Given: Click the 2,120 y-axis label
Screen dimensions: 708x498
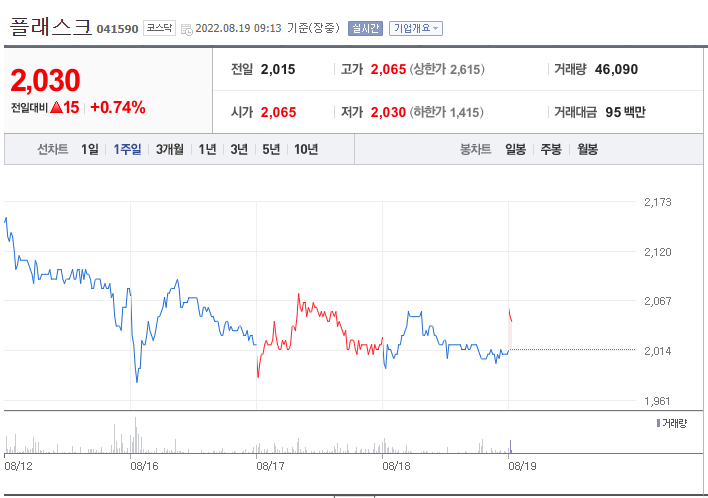Looking at the screenshot, I should tap(657, 251).
